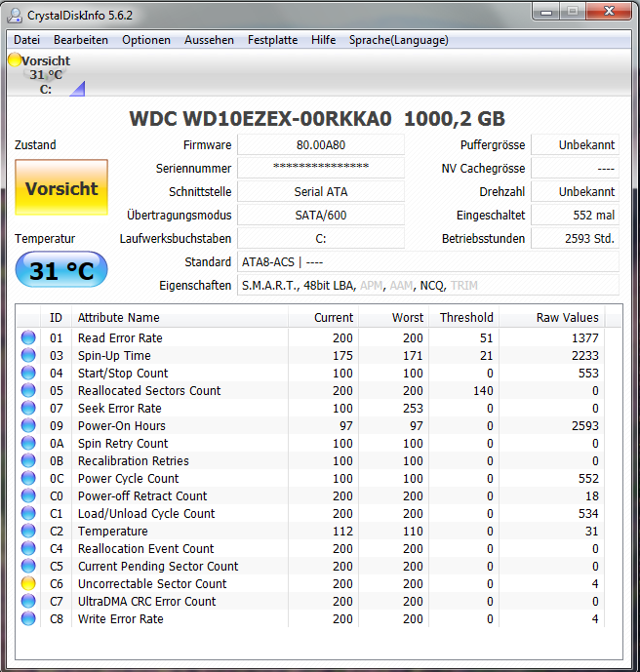Click the blue status dot for Spin Retry Count

28,443
